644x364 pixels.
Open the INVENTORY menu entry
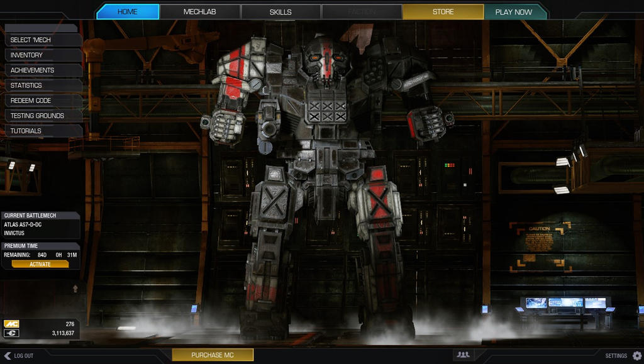(x=43, y=55)
